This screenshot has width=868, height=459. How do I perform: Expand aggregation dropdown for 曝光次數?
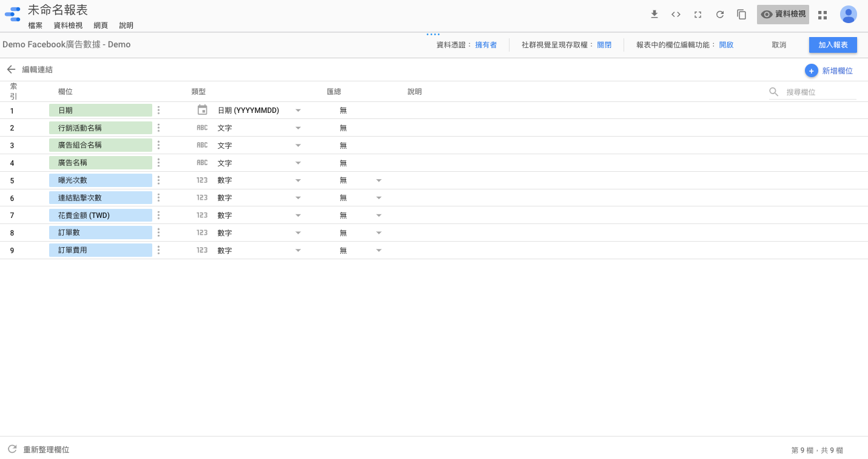378,180
